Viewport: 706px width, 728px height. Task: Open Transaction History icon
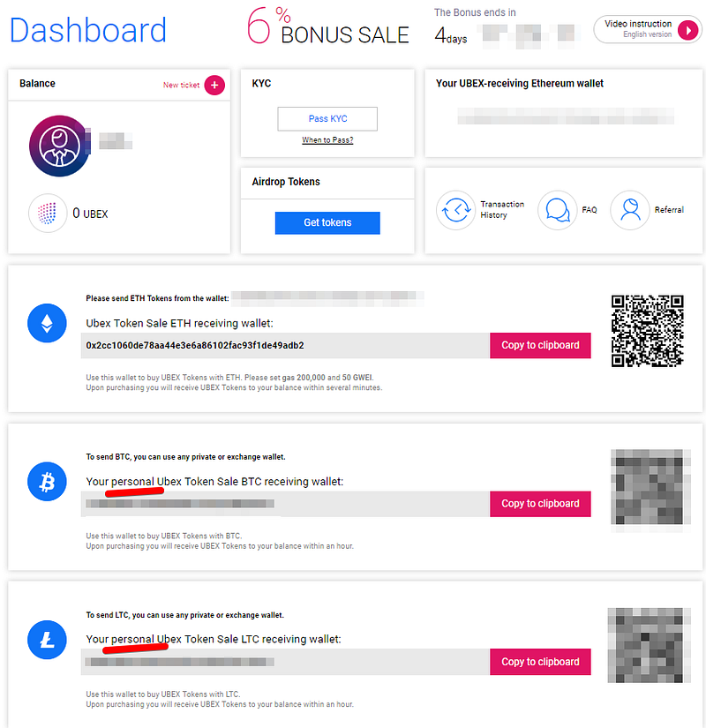pos(456,210)
